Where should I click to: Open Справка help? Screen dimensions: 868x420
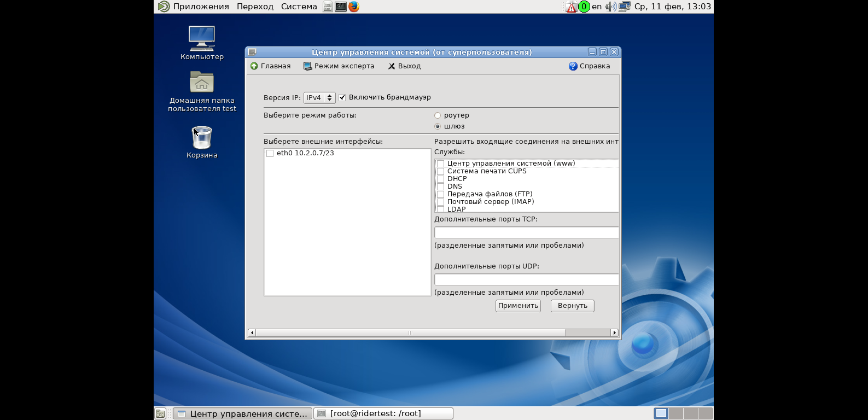coord(590,66)
